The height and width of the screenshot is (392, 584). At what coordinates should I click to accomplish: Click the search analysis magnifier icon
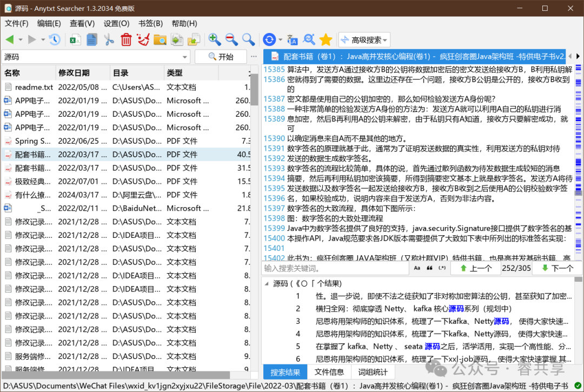click(x=309, y=39)
